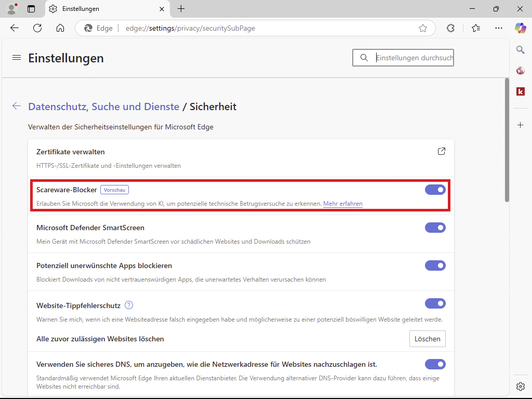Click the Edge logo in address bar
Screen dimensions: 532x399
[88, 28]
